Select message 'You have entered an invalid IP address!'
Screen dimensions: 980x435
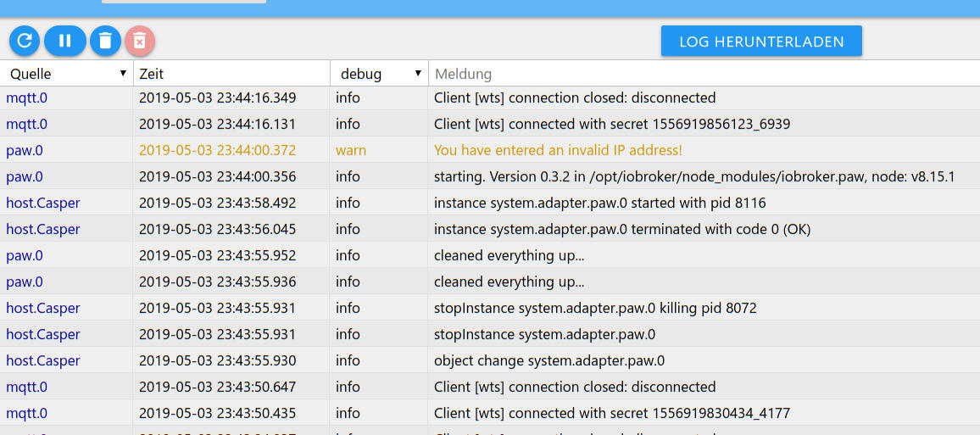coord(558,151)
